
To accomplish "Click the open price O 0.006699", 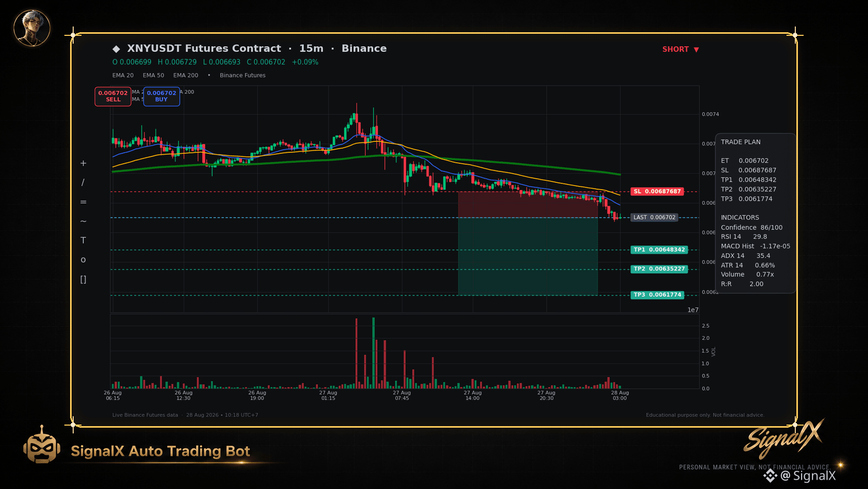I will click(x=132, y=62).
